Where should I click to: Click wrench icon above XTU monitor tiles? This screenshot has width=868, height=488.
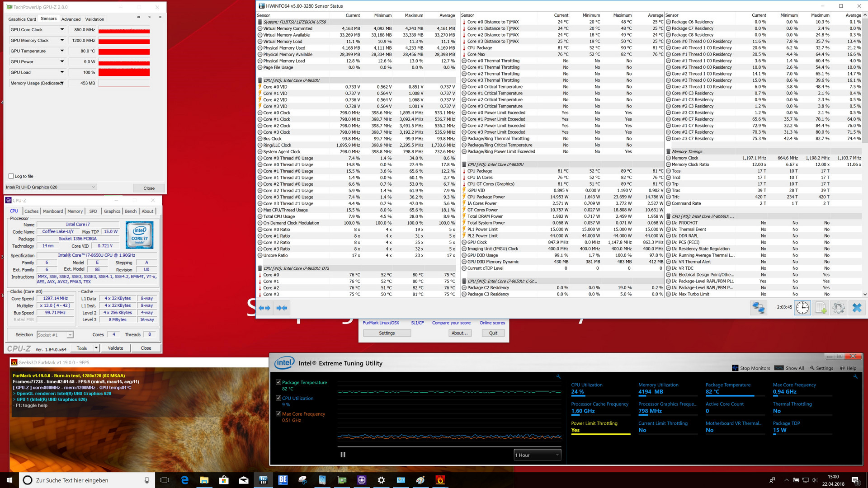click(x=855, y=376)
